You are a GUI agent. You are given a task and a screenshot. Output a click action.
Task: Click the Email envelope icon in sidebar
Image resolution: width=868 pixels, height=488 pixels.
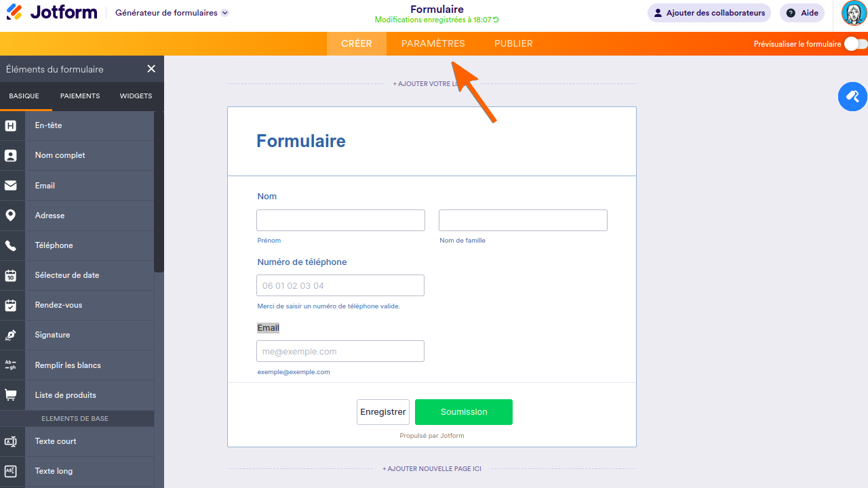tap(11, 185)
